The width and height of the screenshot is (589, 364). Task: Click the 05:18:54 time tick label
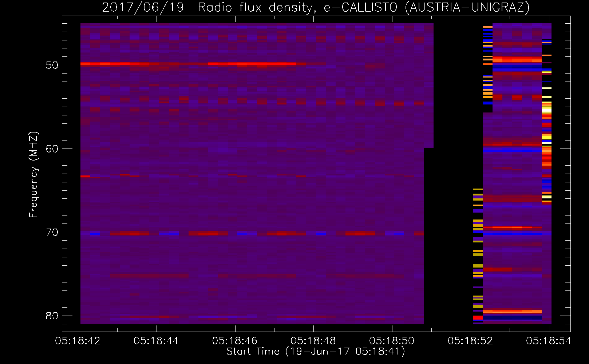[549, 341]
